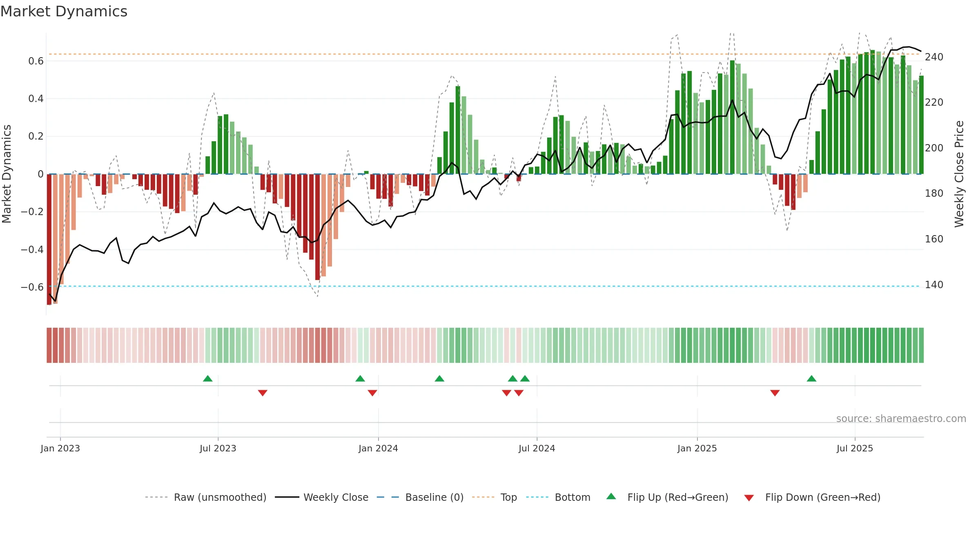Toggle the Baseline (0) legend entry
The height and width of the screenshot is (551, 980).
(x=420, y=497)
